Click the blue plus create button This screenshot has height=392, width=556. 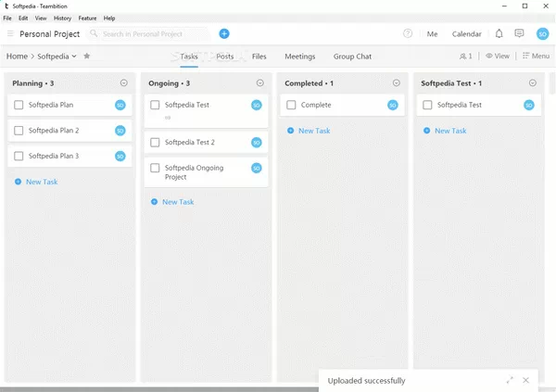(224, 34)
